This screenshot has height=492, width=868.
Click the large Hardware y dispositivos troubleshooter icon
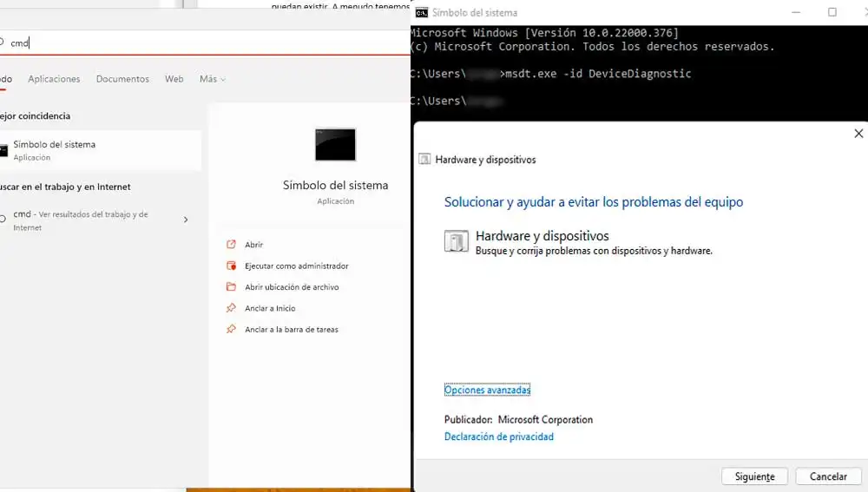tap(457, 241)
